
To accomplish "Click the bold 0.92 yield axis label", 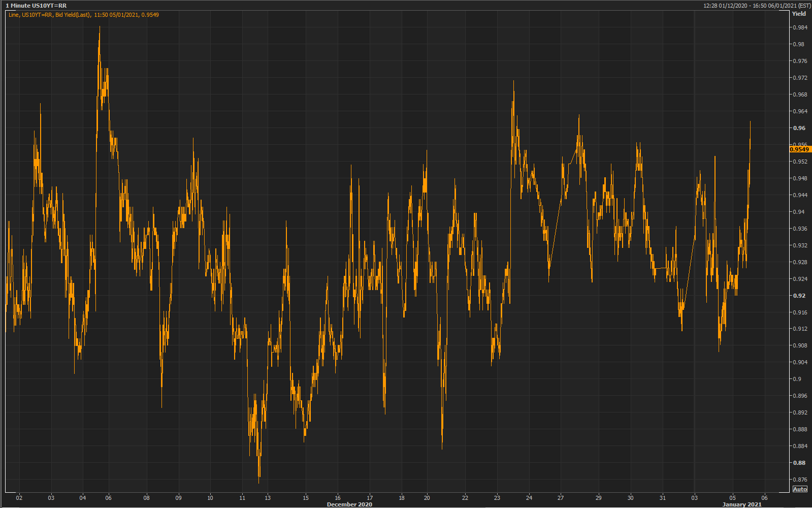I will pyautogui.click(x=799, y=296).
